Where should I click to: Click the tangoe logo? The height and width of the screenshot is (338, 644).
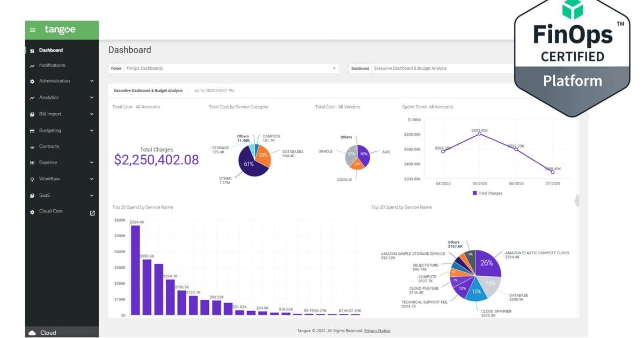coord(60,30)
